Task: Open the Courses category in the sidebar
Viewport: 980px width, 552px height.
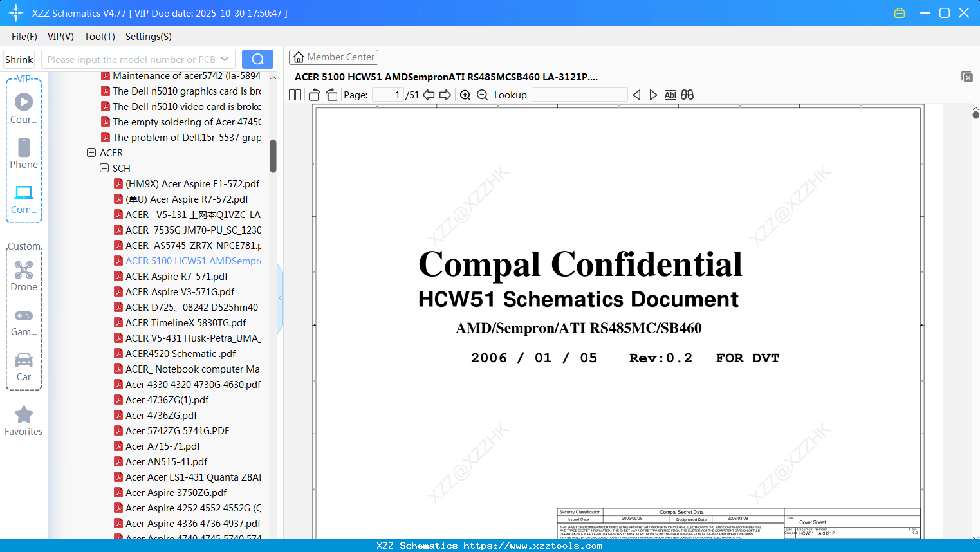Action: click(x=24, y=109)
